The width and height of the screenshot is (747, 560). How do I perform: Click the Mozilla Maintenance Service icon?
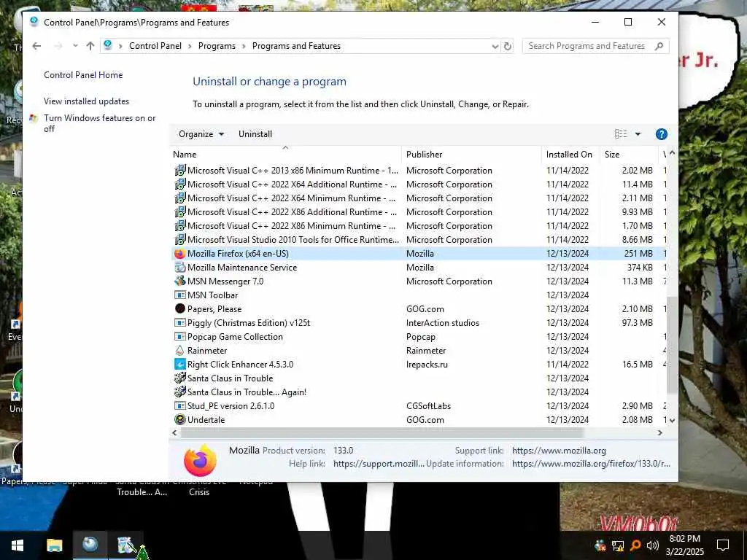point(179,268)
